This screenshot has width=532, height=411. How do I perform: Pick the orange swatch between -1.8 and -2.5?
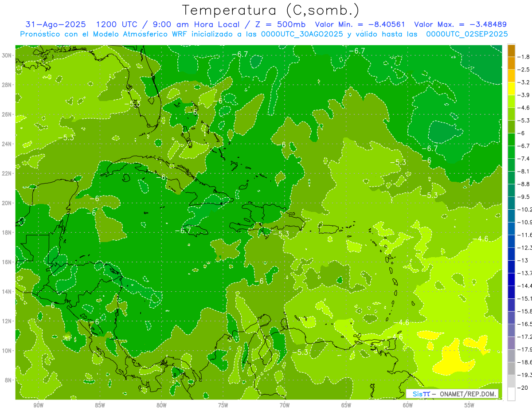click(512, 63)
